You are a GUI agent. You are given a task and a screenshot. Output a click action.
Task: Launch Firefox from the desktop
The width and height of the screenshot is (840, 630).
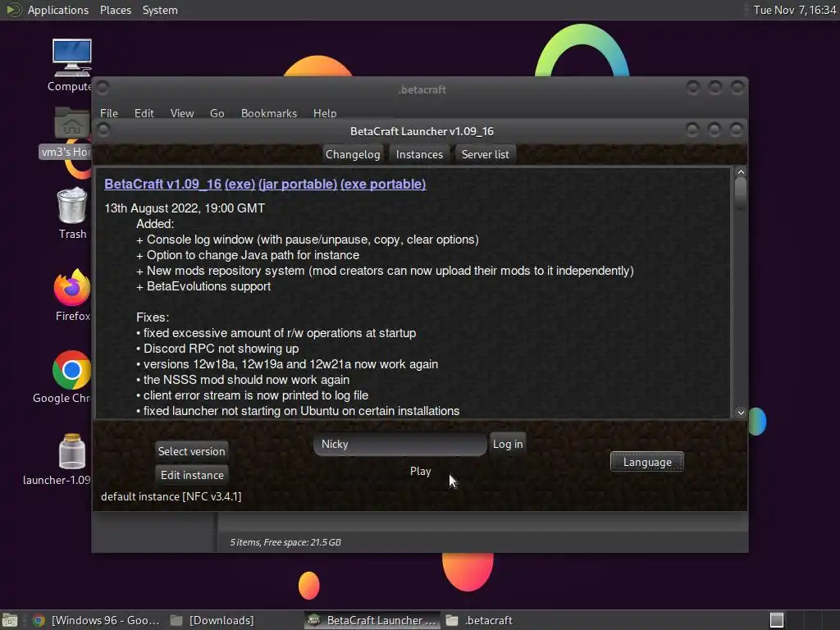pyautogui.click(x=72, y=287)
